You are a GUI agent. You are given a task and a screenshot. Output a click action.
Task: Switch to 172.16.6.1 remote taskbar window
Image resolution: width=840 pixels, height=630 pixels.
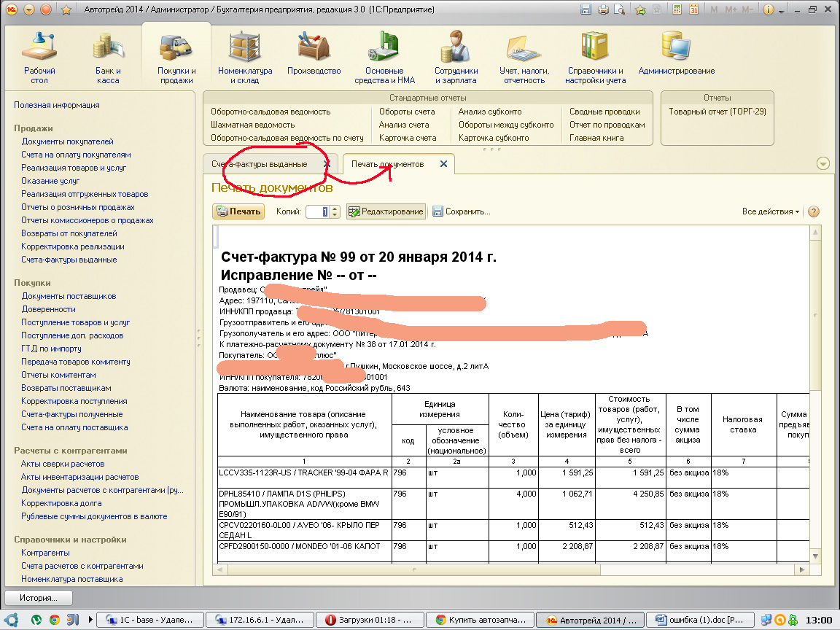click(260, 620)
